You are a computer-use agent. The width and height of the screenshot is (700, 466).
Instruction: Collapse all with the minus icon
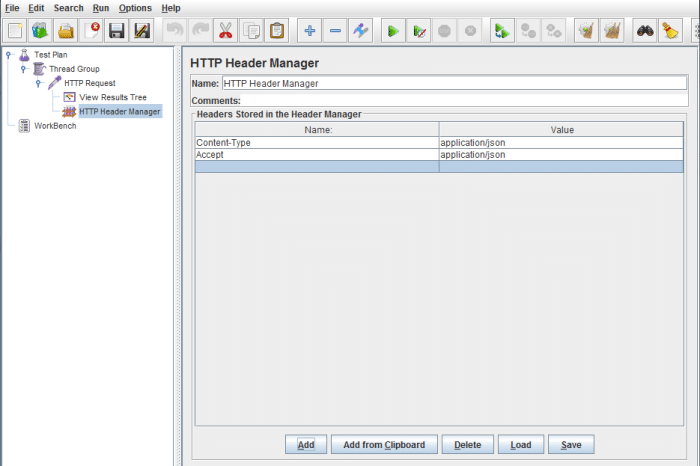335,31
